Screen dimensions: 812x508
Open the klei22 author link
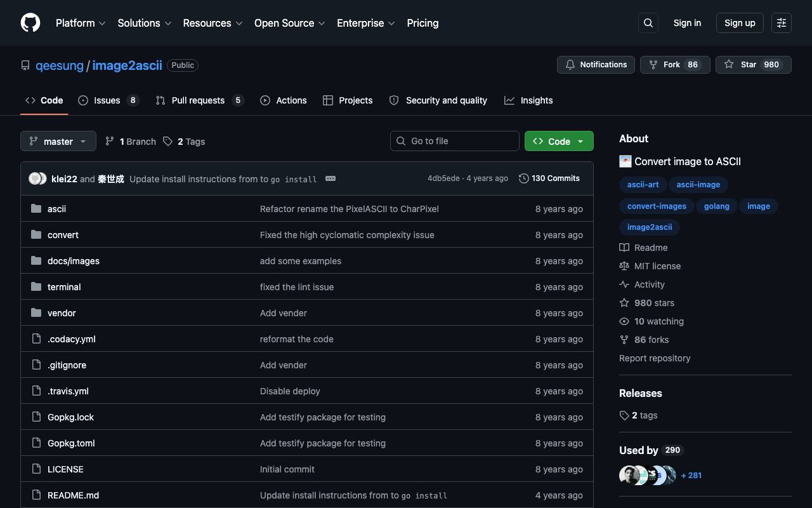click(x=64, y=179)
